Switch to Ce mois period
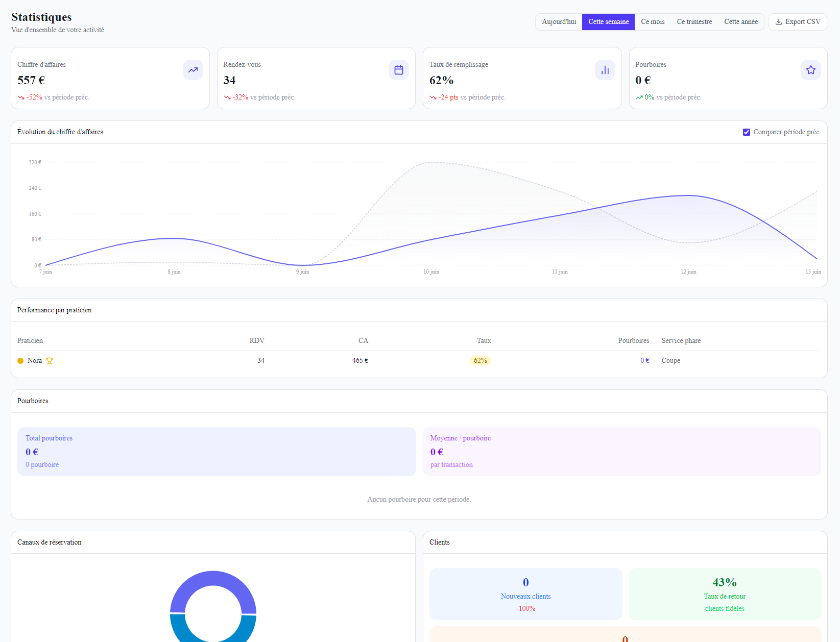This screenshot has width=840, height=642. [653, 22]
